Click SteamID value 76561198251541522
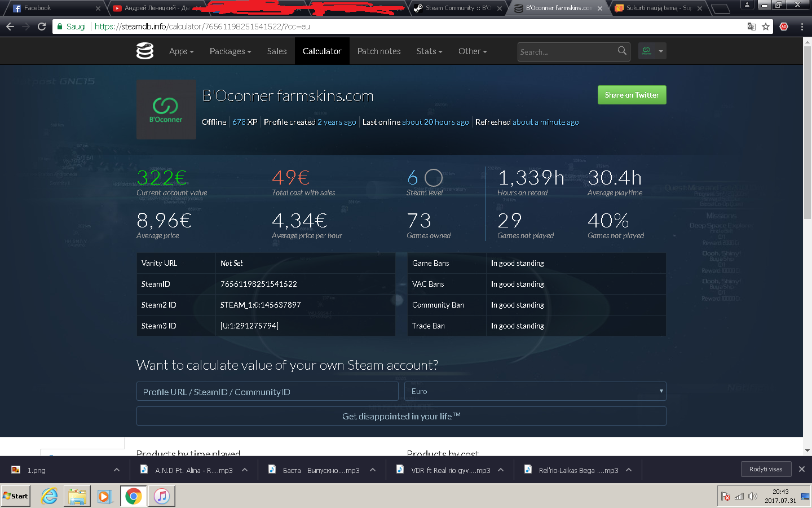The height and width of the screenshot is (508, 812). [x=258, y=284]
